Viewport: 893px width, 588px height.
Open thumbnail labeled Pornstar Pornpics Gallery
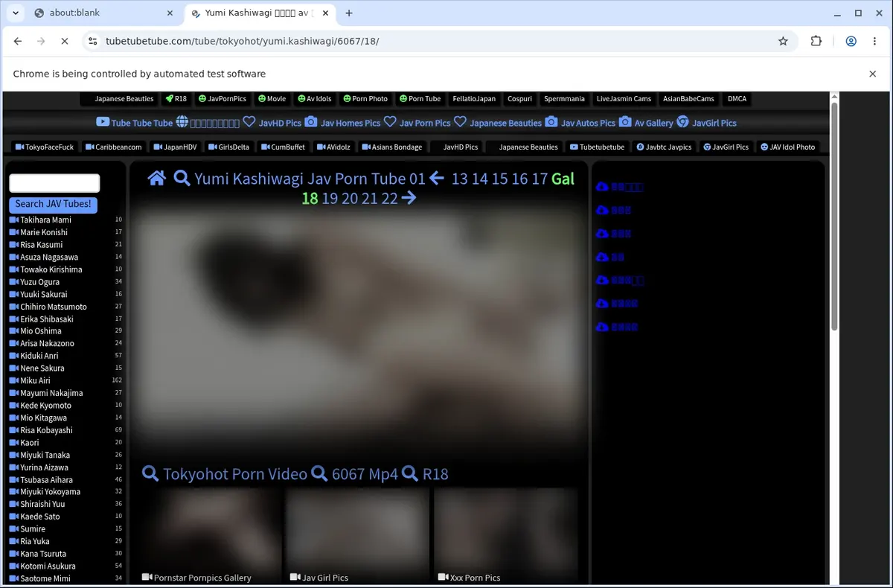(209, 534)
